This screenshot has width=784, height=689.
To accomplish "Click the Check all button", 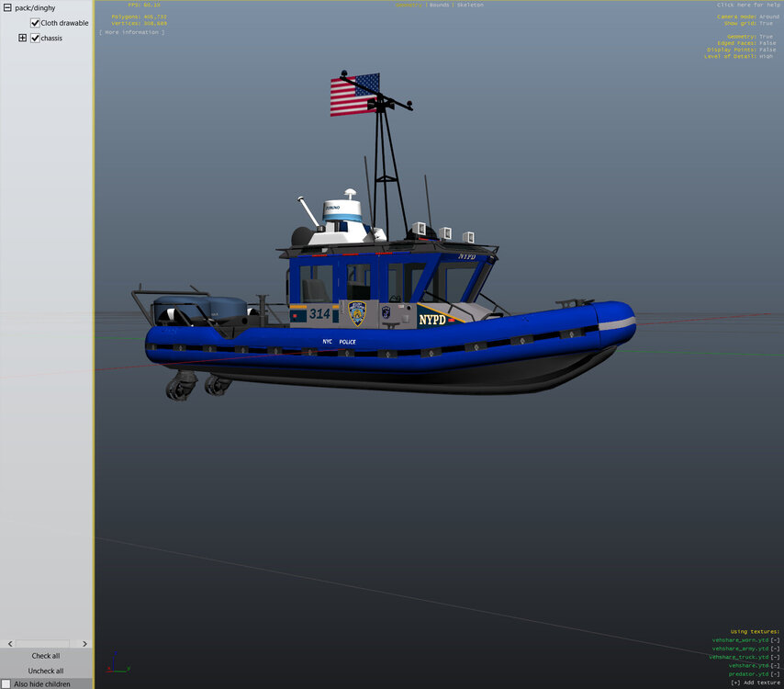I will tap(46, 656).
